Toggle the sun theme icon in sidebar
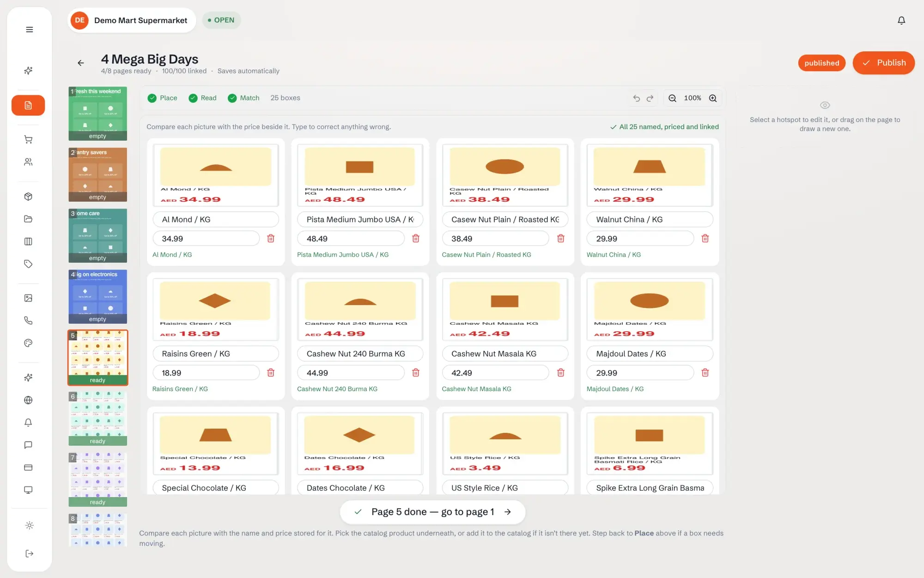 [x=29, y=525]
